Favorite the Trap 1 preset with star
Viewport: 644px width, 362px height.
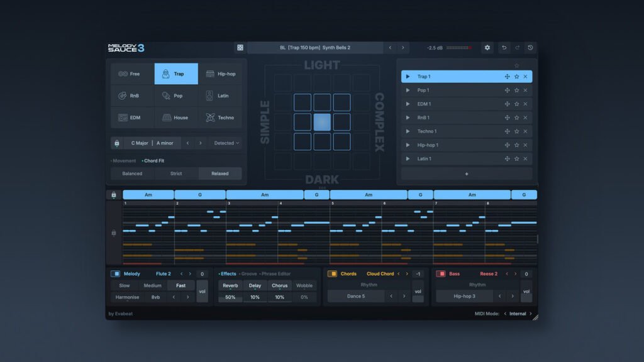pos(517,76)
